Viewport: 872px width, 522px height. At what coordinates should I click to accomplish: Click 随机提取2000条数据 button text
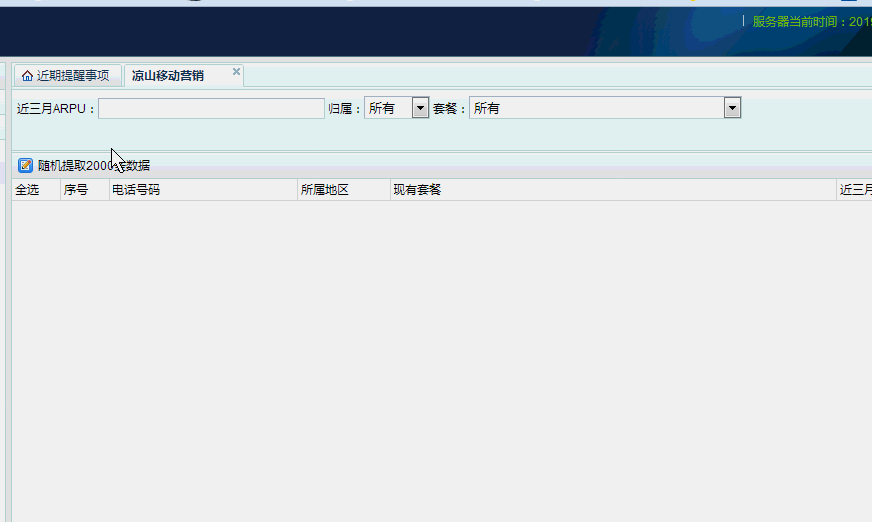(94, 165)
